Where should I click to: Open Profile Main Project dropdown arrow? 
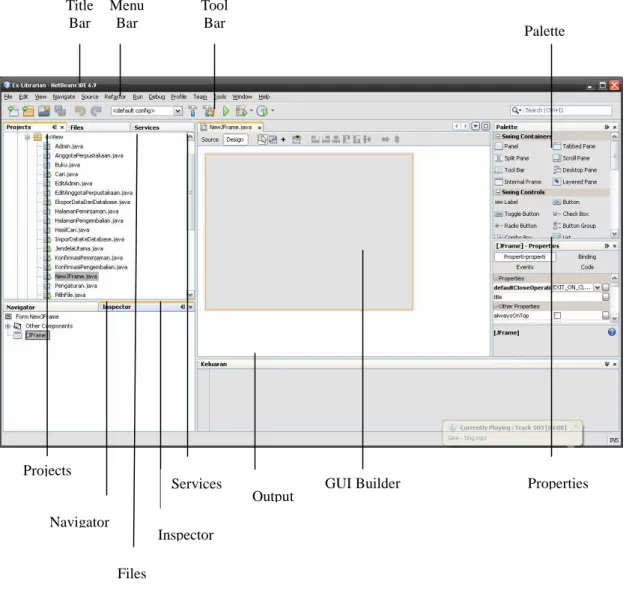point(273,111)
